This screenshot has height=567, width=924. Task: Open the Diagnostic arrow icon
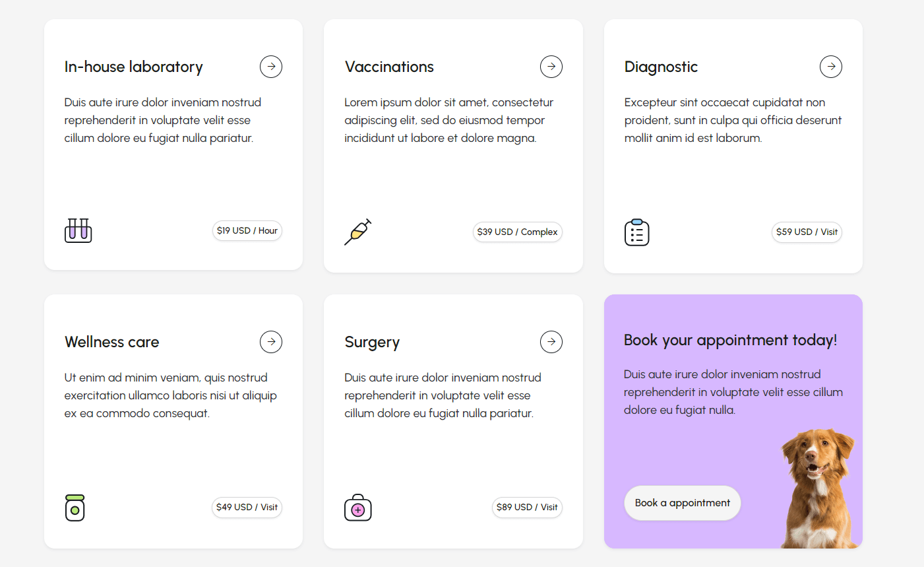coord(831,66)
